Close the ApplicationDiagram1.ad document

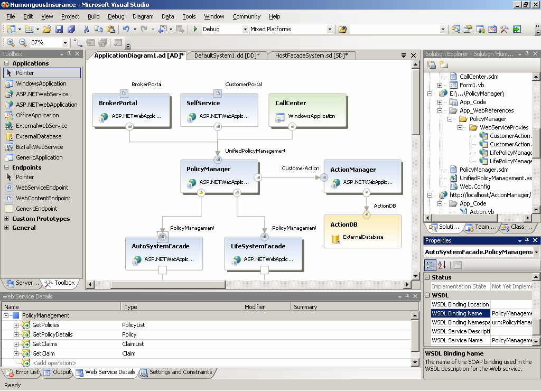(x=413, y=55)
